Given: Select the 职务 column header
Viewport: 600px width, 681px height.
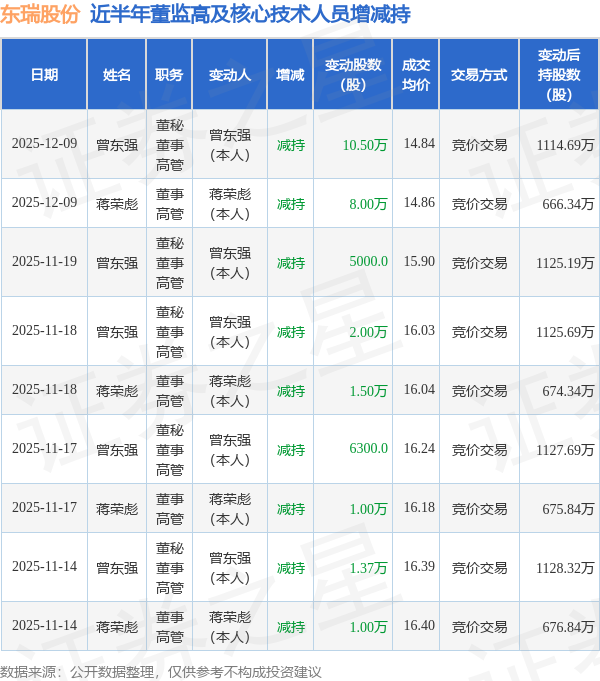Looking at the screenshot, I should [x=169, y=75].
